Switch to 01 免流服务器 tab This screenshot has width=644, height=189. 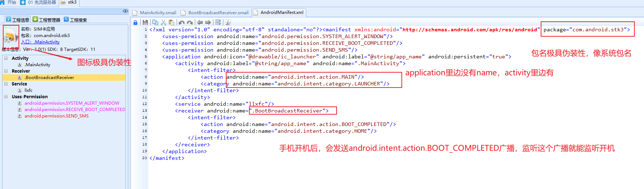[x=38, y=2]
